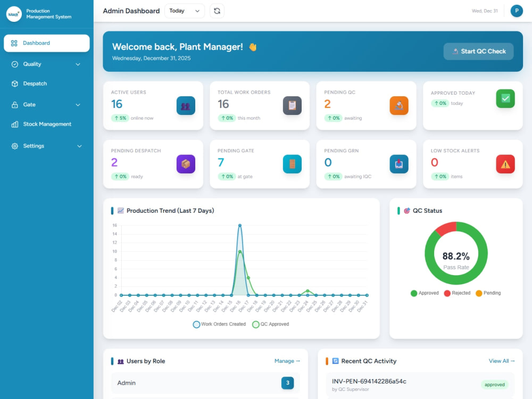Click the Quality checkmark icon in the sidebar

click(x=14, y=64)
